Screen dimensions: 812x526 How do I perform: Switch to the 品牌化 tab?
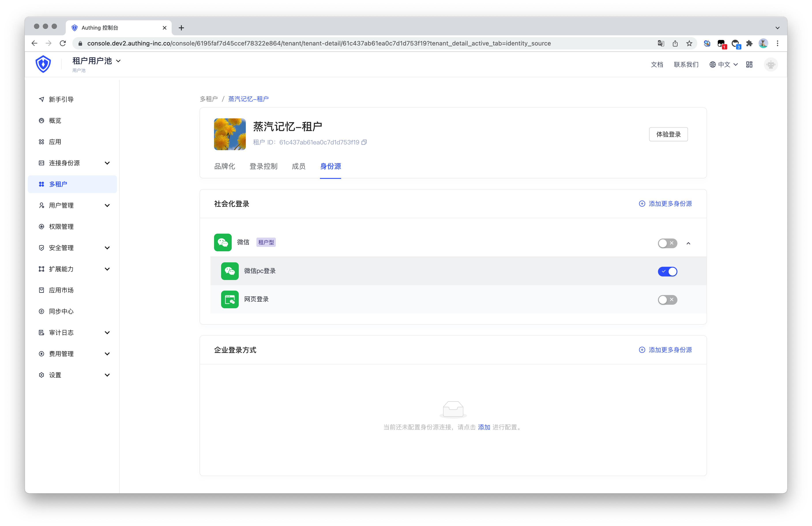(x=224, y=166)
